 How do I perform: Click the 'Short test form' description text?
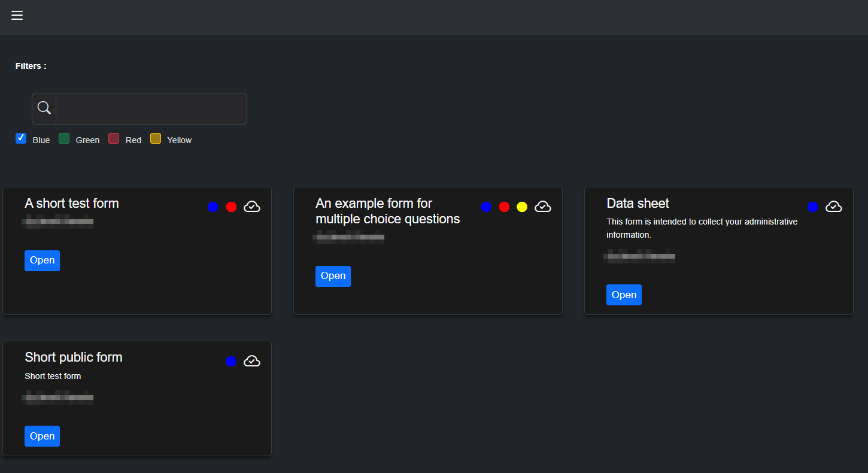point(53,376)
